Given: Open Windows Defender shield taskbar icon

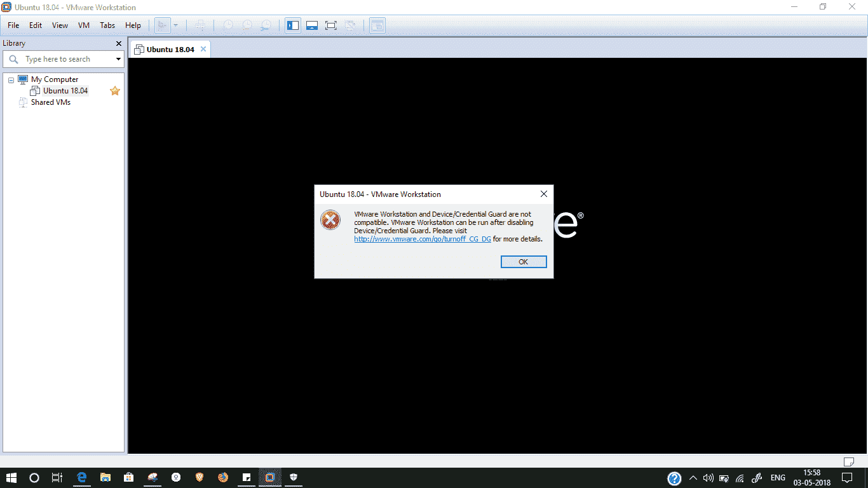Looking at the screenshot, I should [x=294, y=477].
